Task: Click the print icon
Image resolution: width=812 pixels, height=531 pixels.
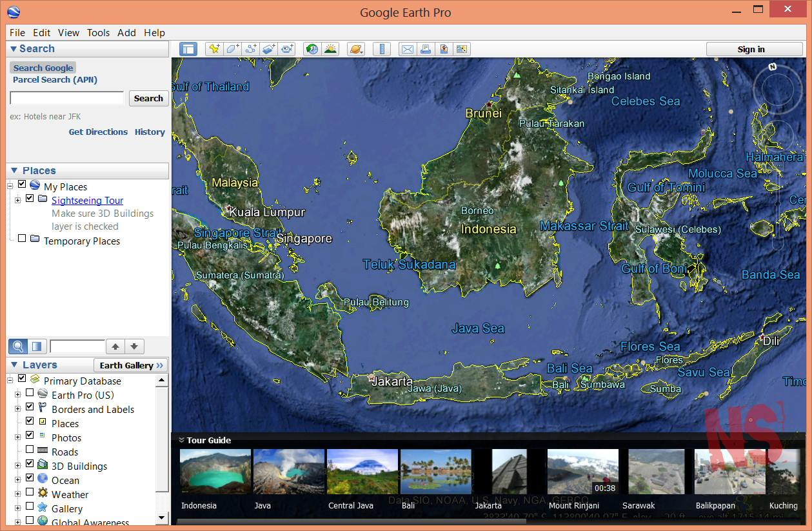Action: pos(425,49)
